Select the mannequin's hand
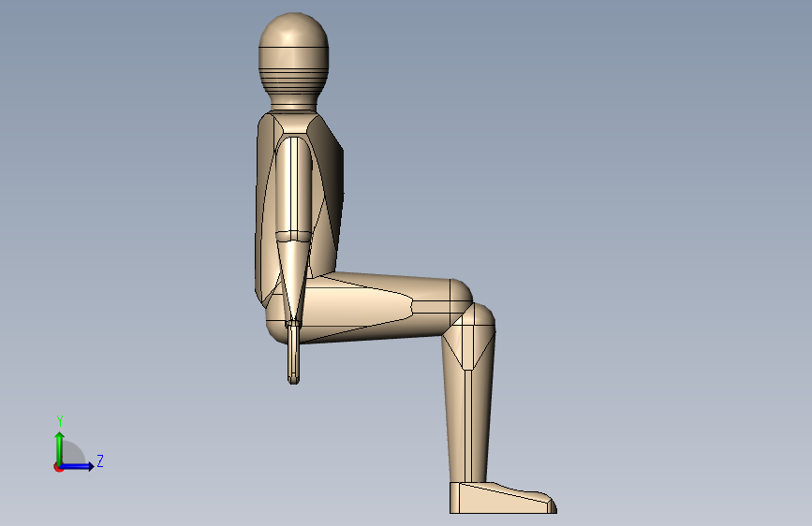Viewport: 812px width, 526px height. 294,353
